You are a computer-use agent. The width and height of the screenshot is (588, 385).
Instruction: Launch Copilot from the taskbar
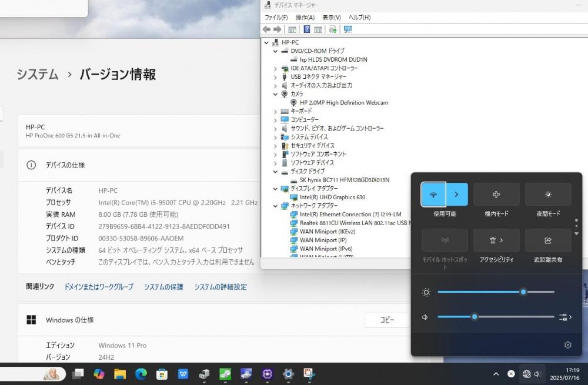tap(99, 374)
